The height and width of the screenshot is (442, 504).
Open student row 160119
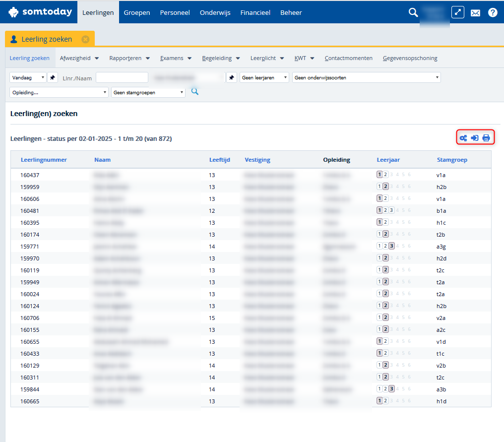251,270
